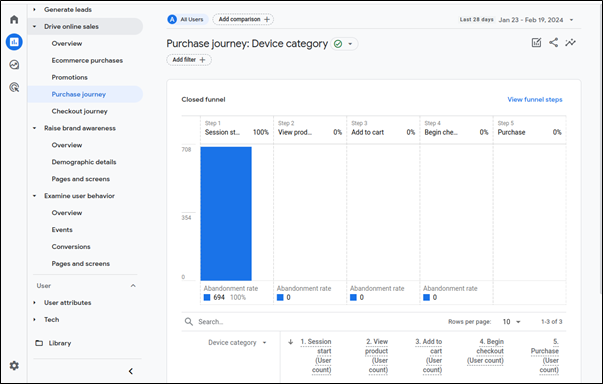This screenshot has width=603, height=384.
Task: Click the plus icon on Add comparison
Action: 267,19
